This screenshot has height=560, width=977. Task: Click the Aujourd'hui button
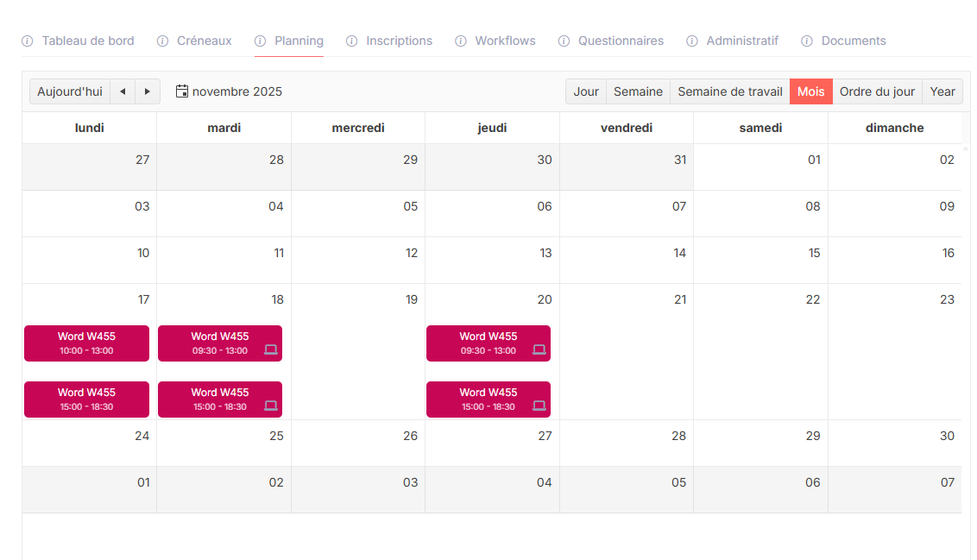(x=70, y=91)
